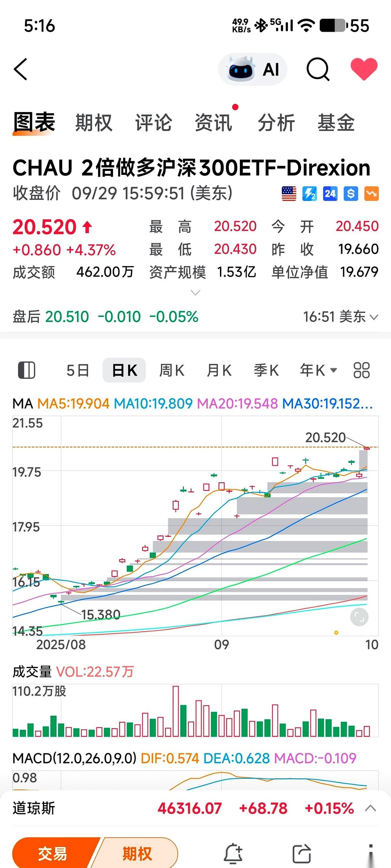Switch to the 期权 tab
Viewport: 391px width, 868px height.
tap(94, 123)
